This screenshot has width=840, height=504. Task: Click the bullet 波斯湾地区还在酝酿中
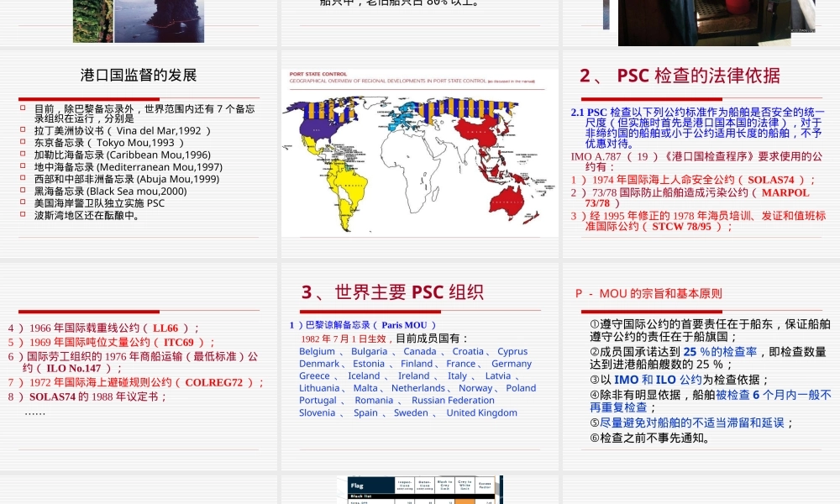[88, 215]
